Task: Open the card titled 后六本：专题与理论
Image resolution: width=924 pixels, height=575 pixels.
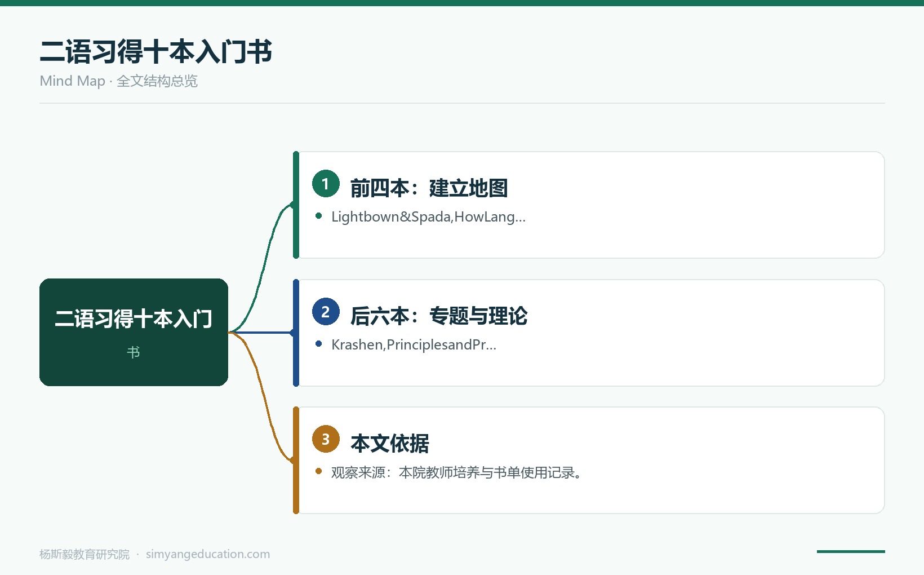Action: [589, 333]
